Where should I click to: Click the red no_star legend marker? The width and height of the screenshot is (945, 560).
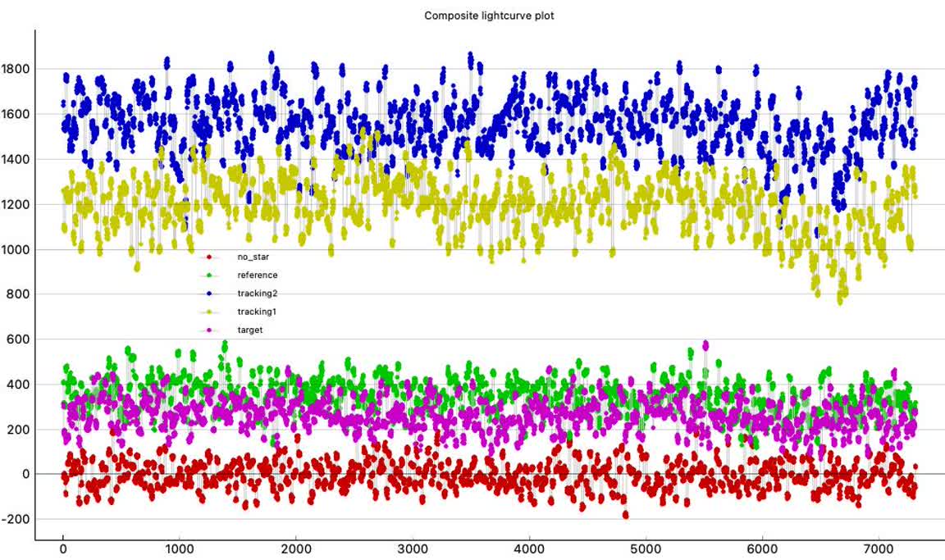(209, 257)
